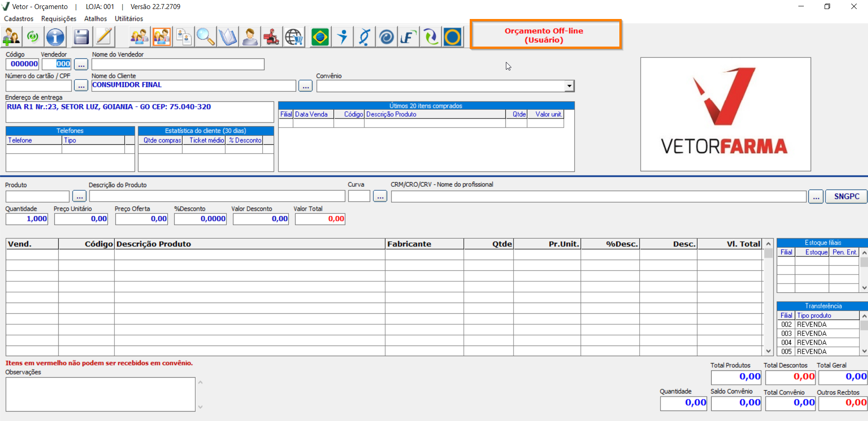Open the duplicate documents icon
868x421 pixels.
[184, 37]
